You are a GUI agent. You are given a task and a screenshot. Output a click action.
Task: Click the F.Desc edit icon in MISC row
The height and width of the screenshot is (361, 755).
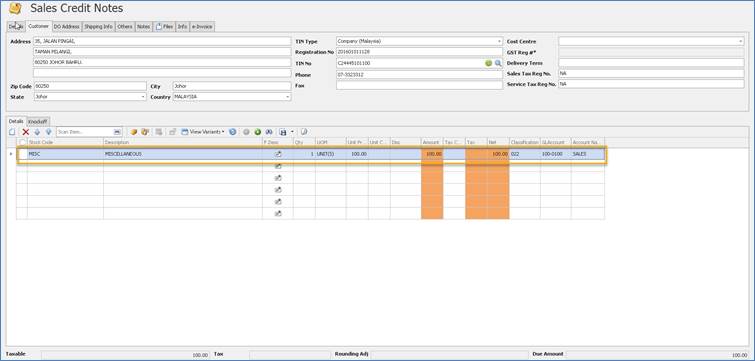click(x=278, y=154)
